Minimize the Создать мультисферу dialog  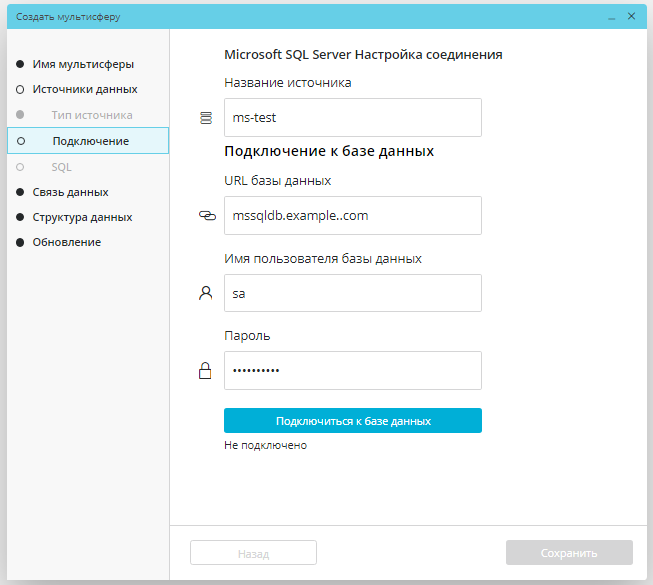(611, 17)
